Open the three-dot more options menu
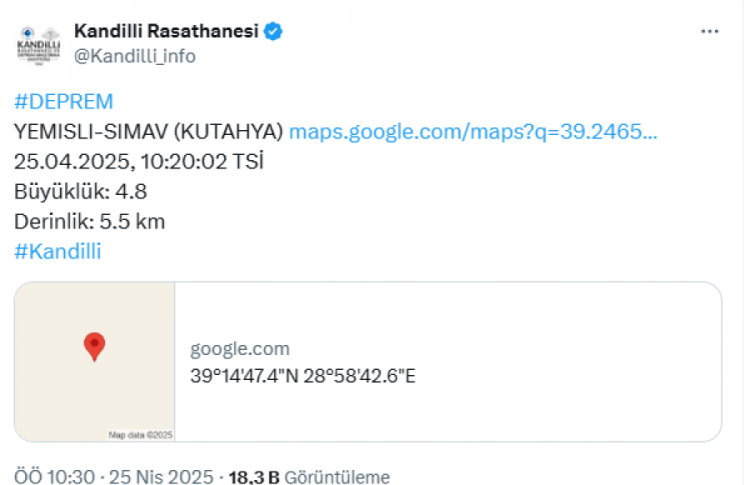750x485 pixels. point(710,31)
